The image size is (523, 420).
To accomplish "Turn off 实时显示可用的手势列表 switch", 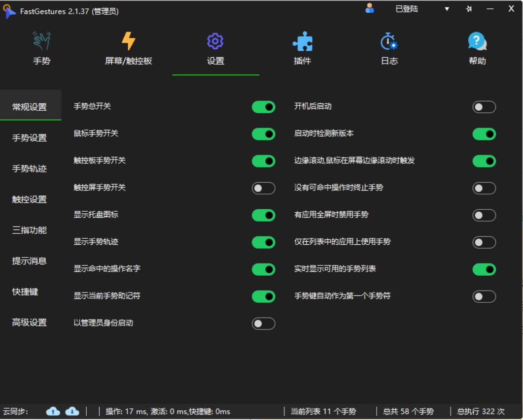I will pos(484,269).
